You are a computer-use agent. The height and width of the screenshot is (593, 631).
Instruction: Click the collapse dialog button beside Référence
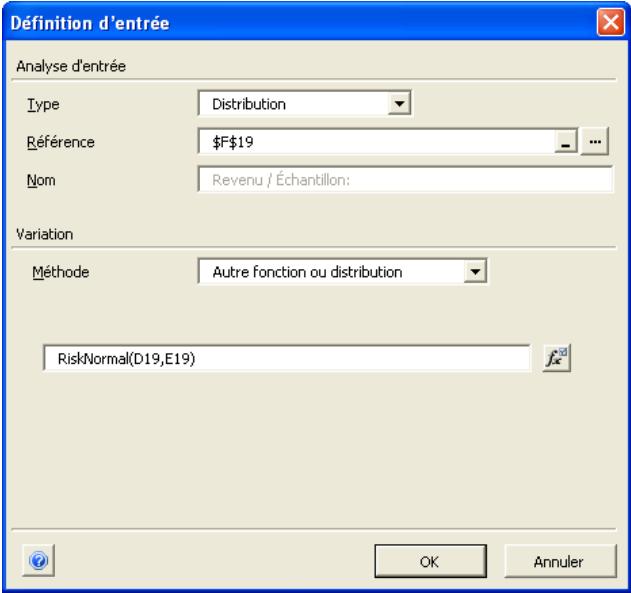567,143
